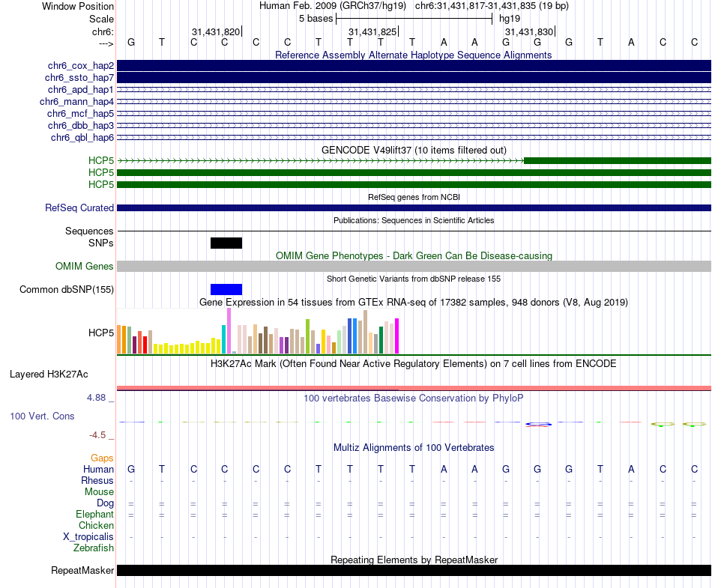Click the 31,431,825 position marker
This screenshot has width=712, height=588.
click(x=372, y=31)
